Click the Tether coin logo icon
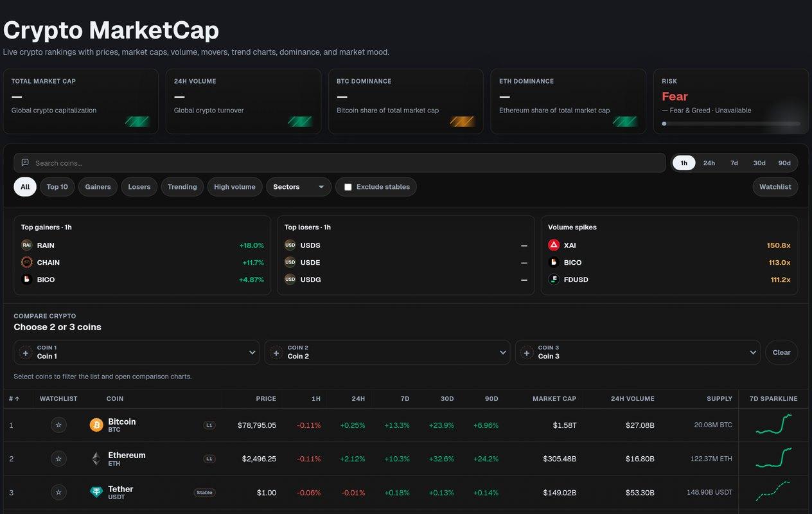812x514 pixels. 96,492
